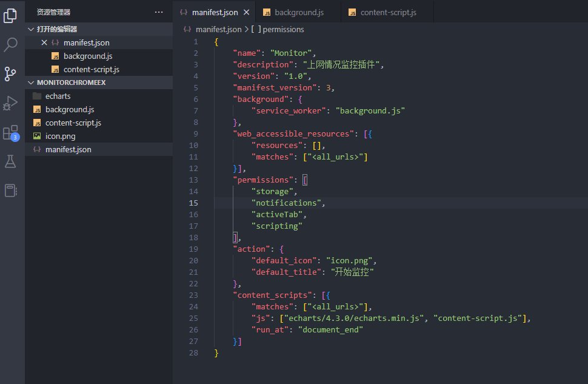Click line number 19 in gutter
The width and height of the screenshot is (588, 384).
(x=193, y=249)
